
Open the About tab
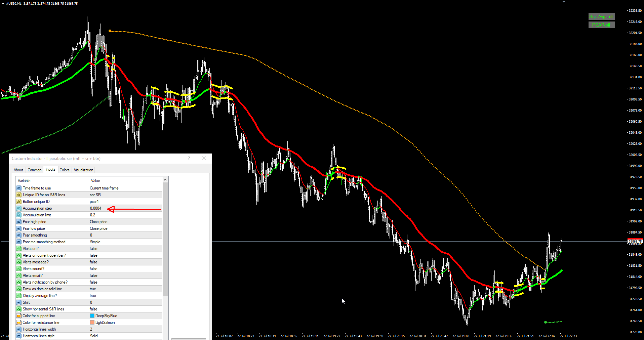18,170
